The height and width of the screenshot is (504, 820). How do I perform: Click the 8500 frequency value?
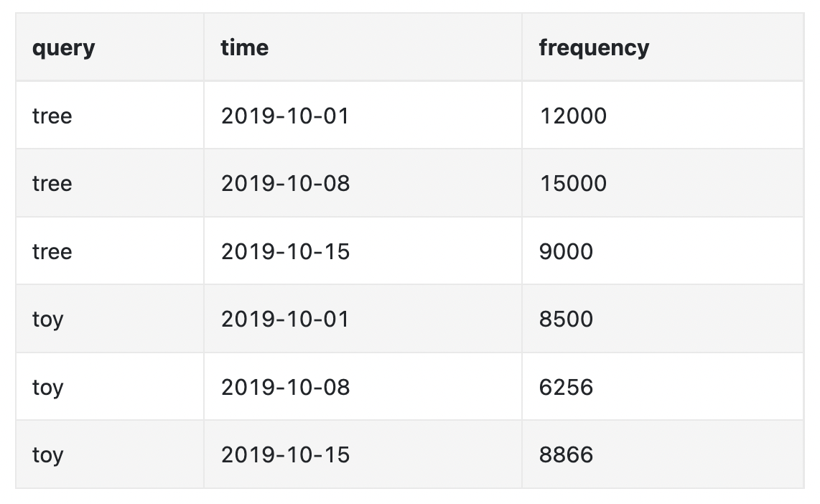[x=566, y=319]
